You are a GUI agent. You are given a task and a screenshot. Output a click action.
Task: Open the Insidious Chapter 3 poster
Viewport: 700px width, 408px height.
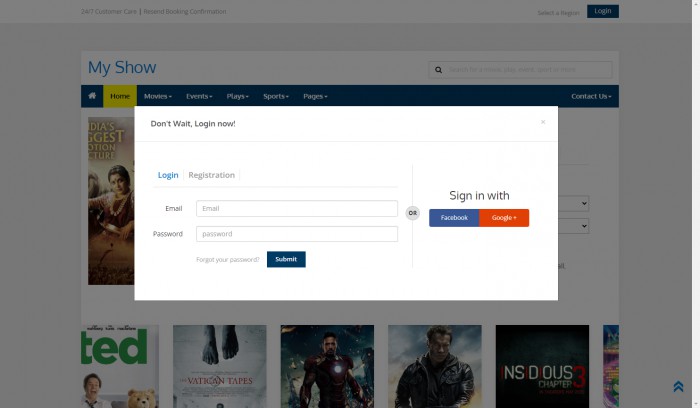tap(542, 366)
